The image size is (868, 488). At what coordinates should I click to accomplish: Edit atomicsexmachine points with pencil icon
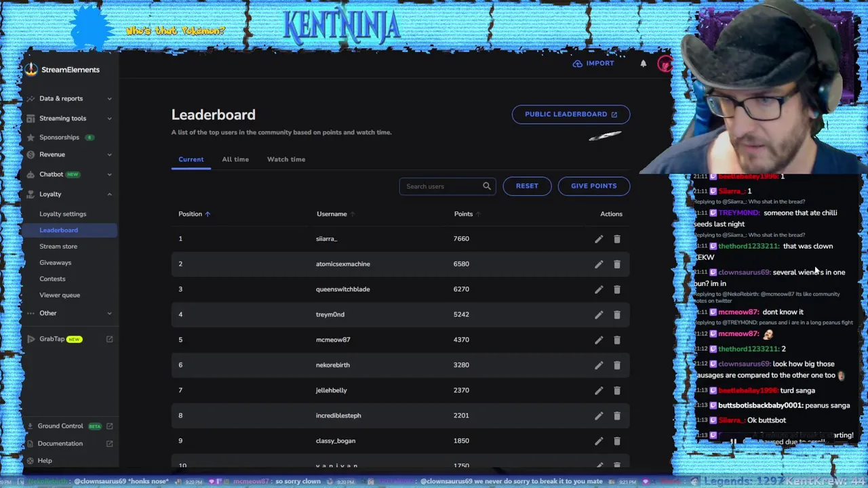pyautogui.click(x=599, y=264)
